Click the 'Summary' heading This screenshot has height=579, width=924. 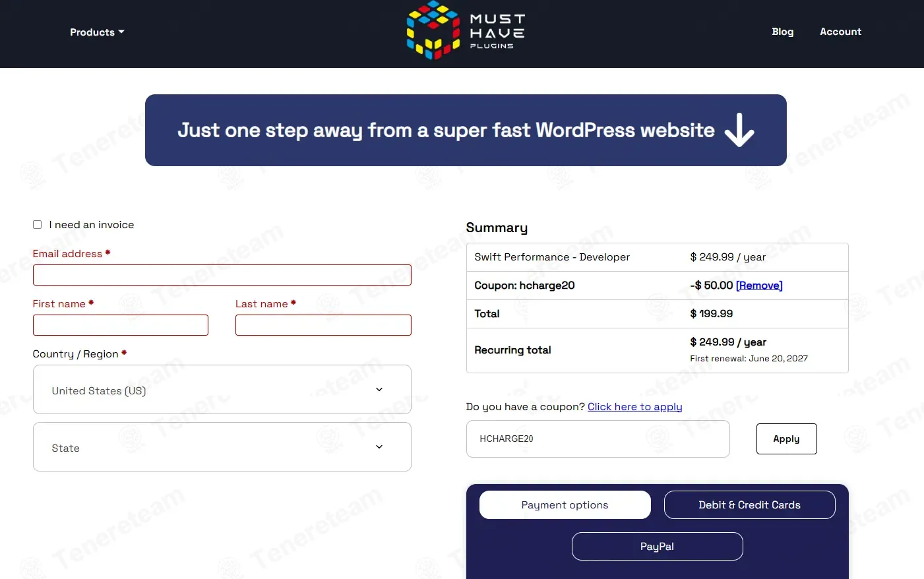pos(497,228)
